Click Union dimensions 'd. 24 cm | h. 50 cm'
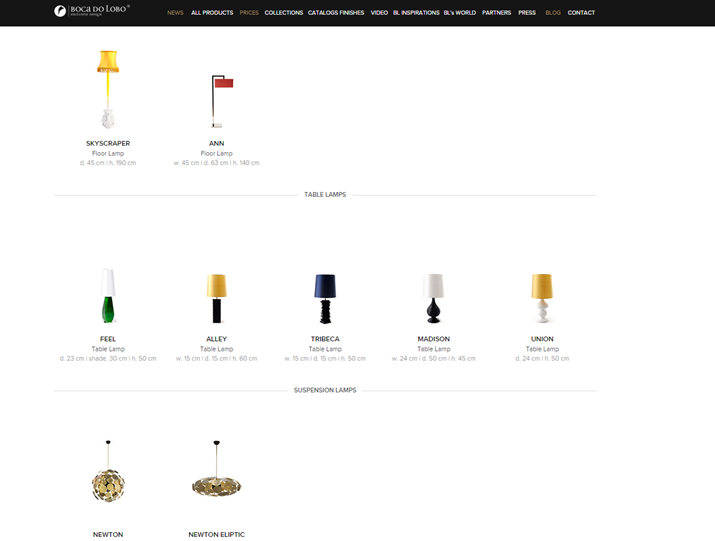This screenshot has height=541, width=715. point(542,359)
